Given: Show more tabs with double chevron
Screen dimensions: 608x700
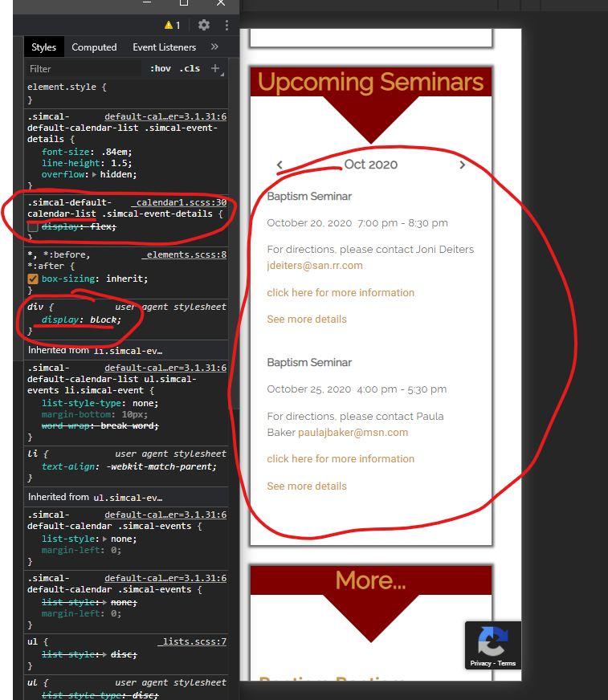Looking at the screenshot, I should [214, 47].
